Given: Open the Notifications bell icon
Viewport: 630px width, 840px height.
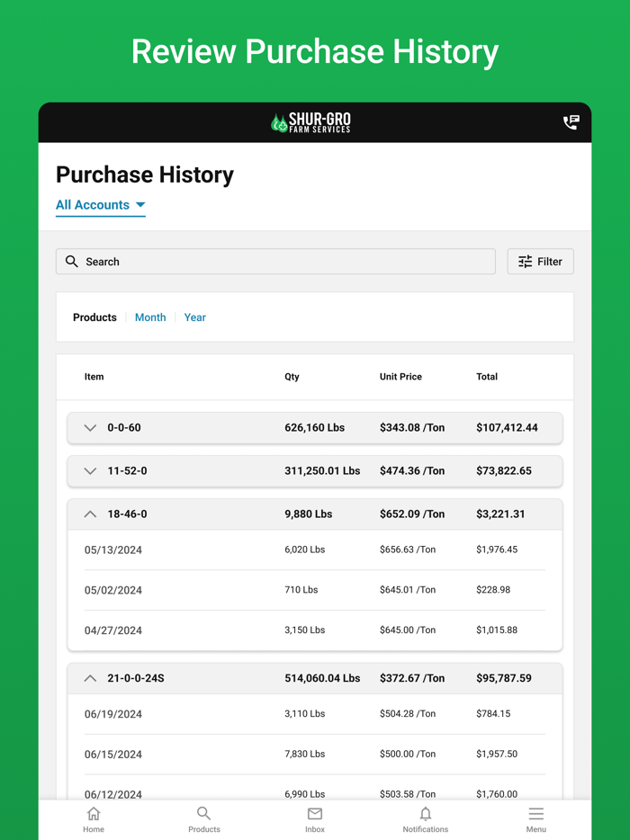Looking at the screenshot, I should (425, 814).
